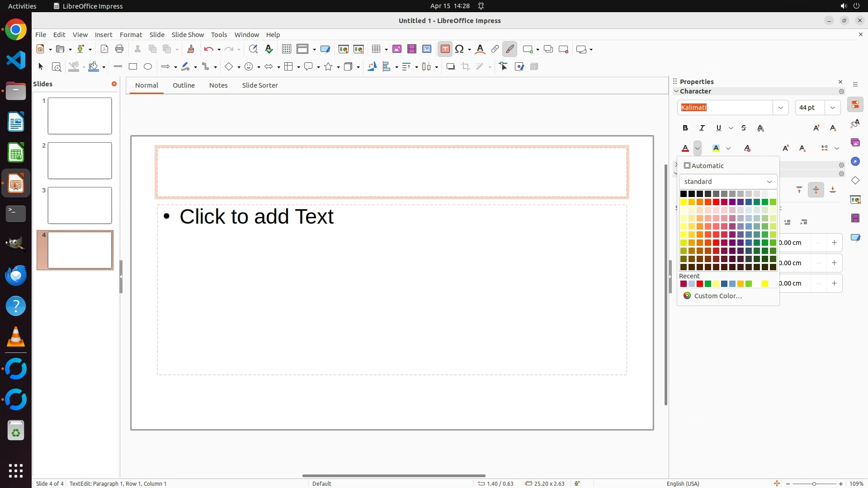Expand the standard palette dropdown
The image size is (868, 488).
click(769, 182)
